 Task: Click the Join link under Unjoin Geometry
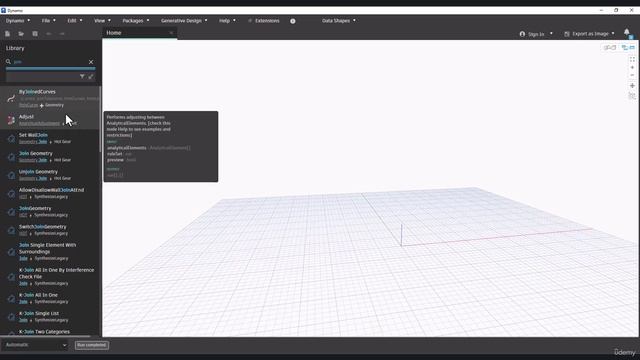click(33, 178)
